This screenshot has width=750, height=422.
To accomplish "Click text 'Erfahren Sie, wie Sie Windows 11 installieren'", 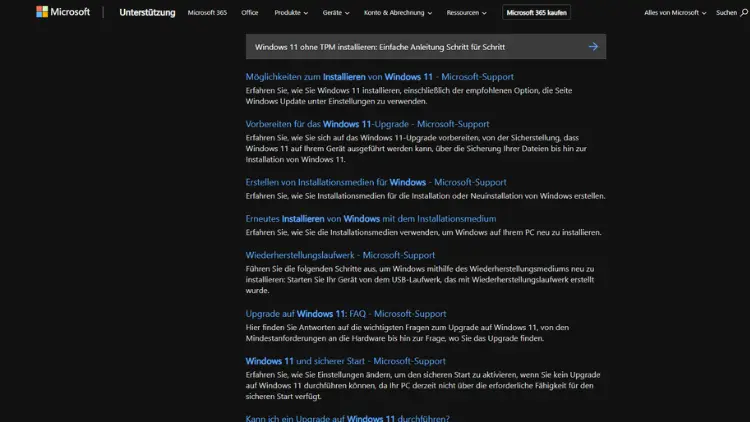I will (323, 90).
